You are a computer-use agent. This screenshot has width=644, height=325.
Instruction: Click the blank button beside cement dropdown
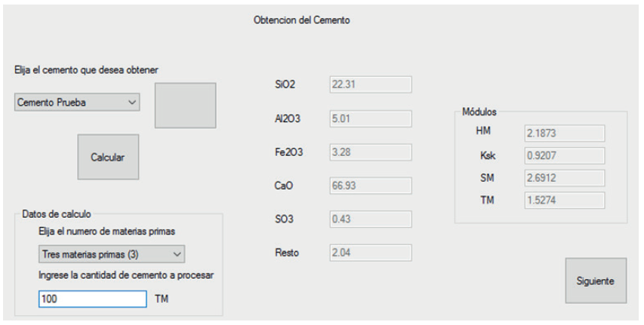click(185, 105)
